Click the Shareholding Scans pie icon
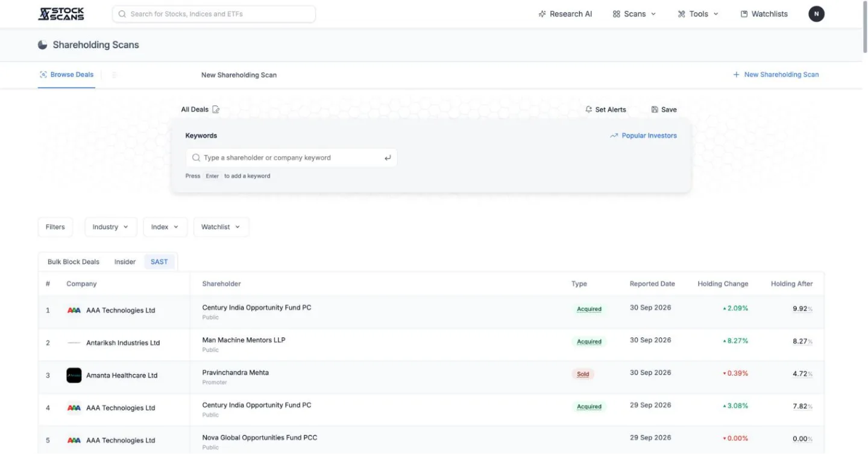868x456 pixels. click(42, 45)
